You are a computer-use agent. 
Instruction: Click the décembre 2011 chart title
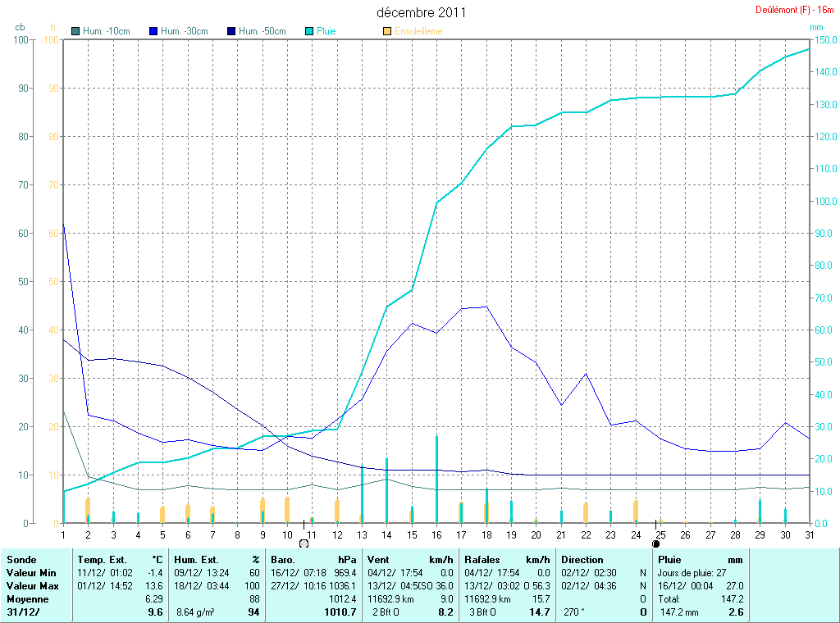click(x=422, y=12)
